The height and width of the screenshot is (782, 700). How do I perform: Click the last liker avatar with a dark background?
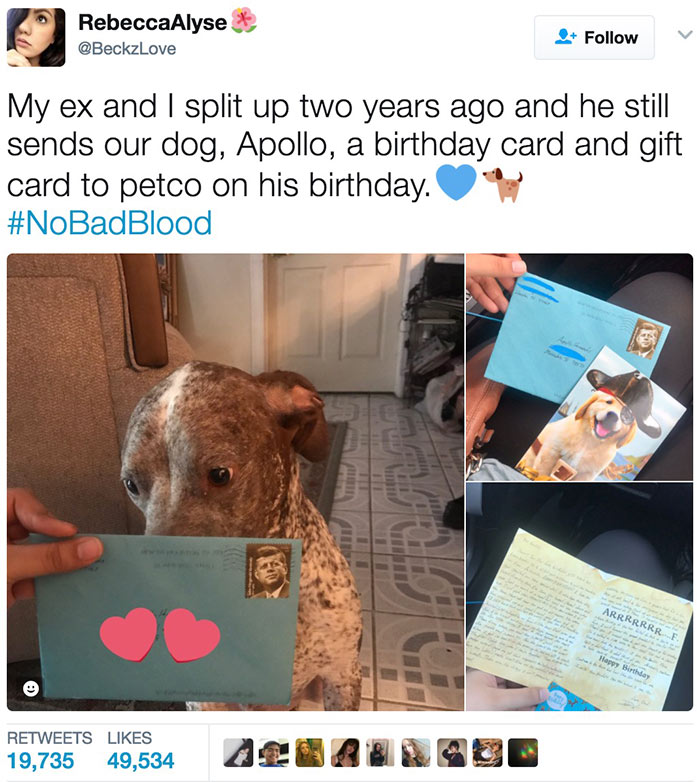click(523, 753)
